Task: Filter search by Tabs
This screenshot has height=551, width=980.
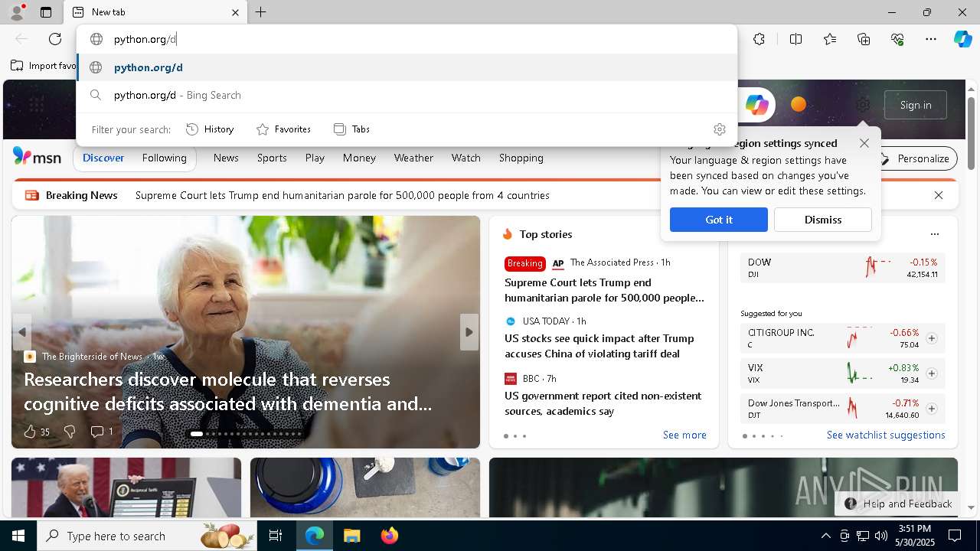Action: pyautogui.click(x=352, y=129)
